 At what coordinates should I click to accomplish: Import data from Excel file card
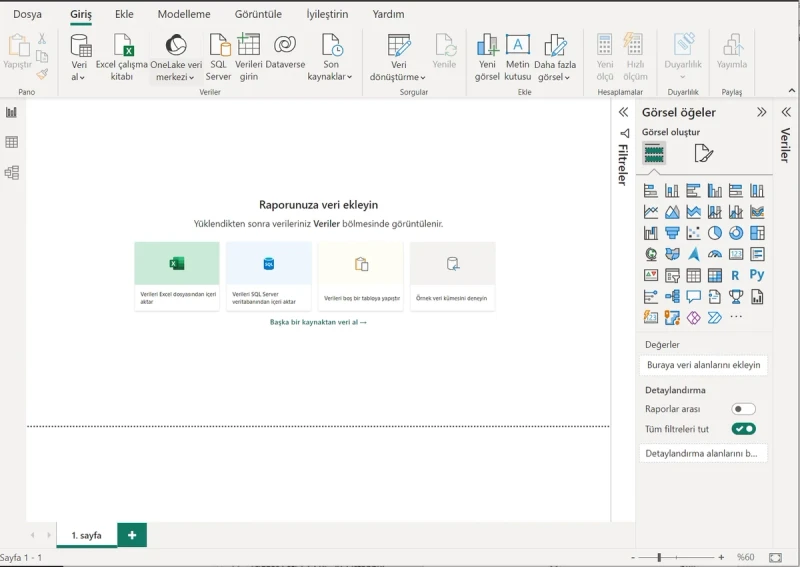(177, 276)
